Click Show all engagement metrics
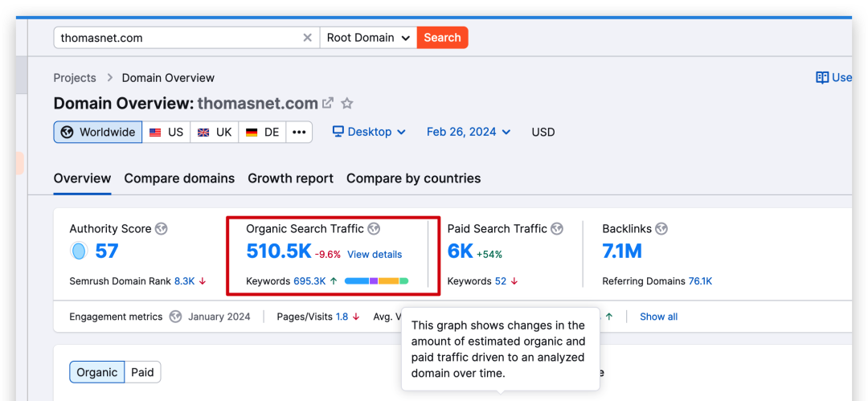 click(659, 317)
